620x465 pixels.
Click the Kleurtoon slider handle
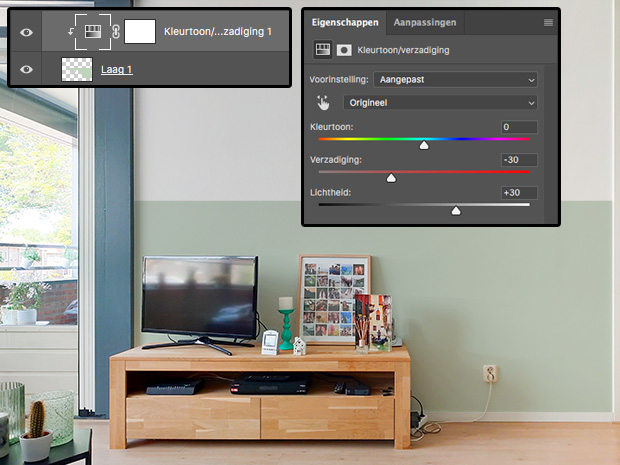coord(424,145)
